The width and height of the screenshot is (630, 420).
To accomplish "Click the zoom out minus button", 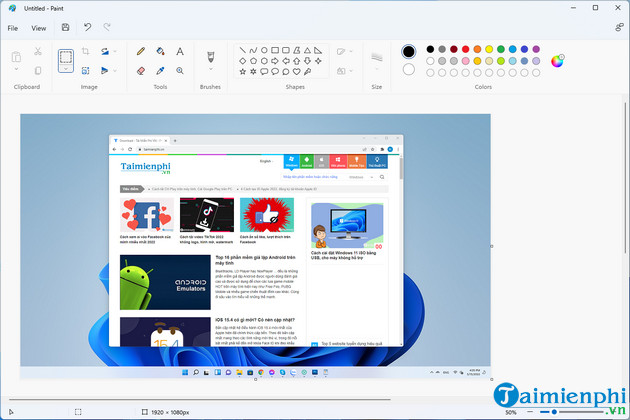I will pos(530,412).
